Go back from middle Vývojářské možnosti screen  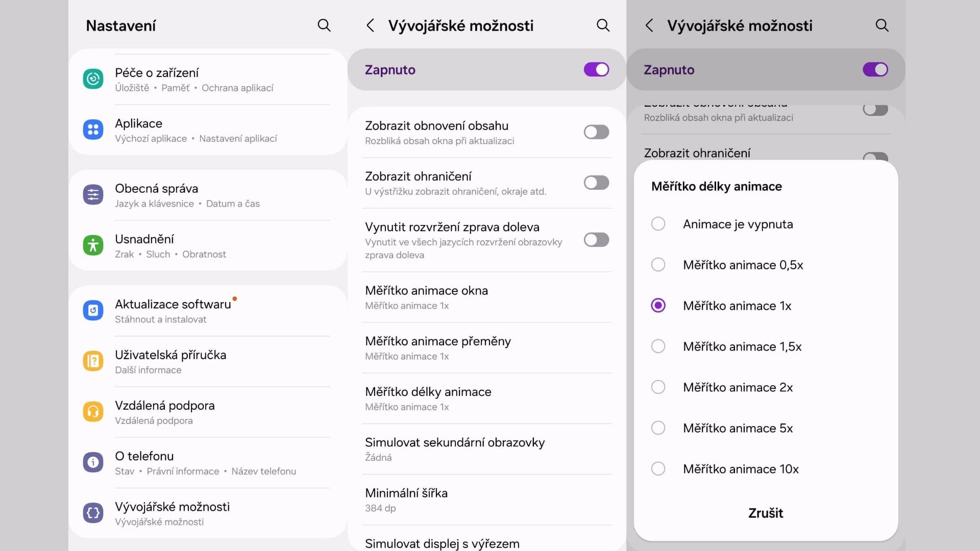coord(371,26)
